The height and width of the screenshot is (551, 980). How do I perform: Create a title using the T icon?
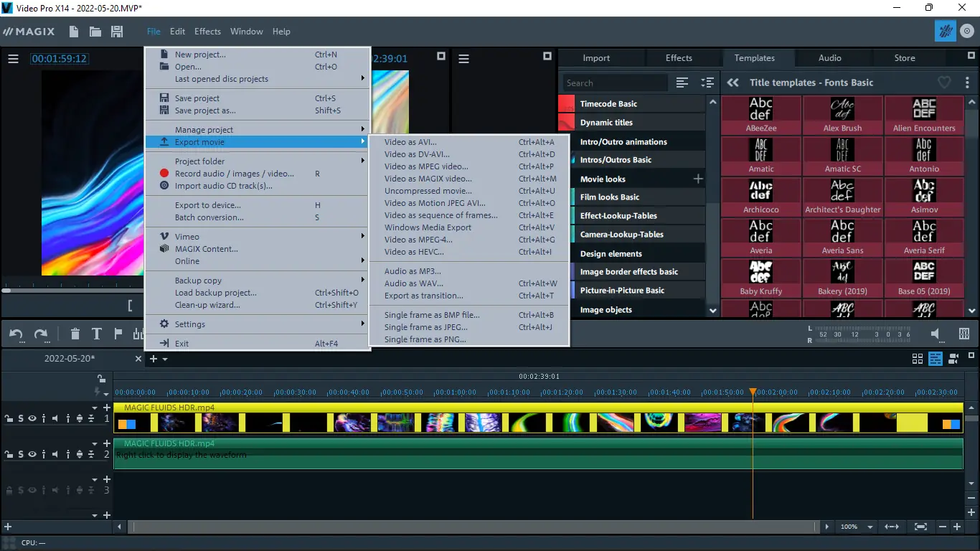97,334
